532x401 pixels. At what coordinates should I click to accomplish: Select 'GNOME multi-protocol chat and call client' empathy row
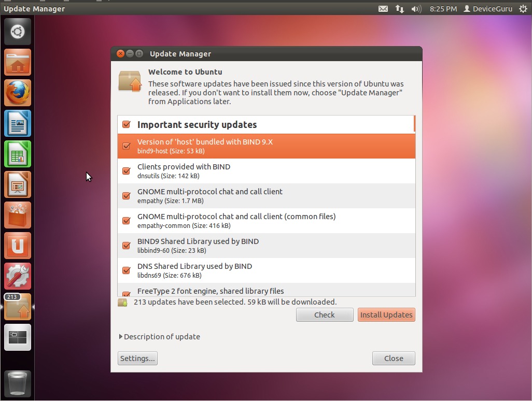click(x=267, y=196)
